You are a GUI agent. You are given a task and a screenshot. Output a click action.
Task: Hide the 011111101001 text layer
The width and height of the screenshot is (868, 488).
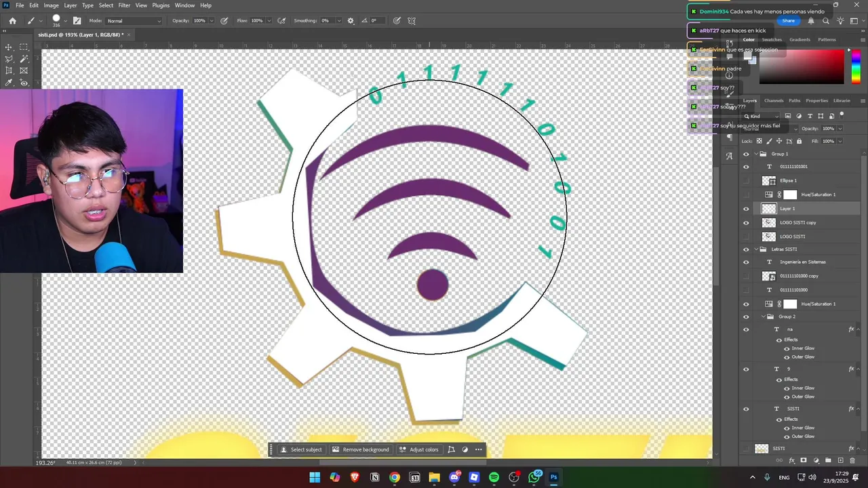[x=746, y=167]
